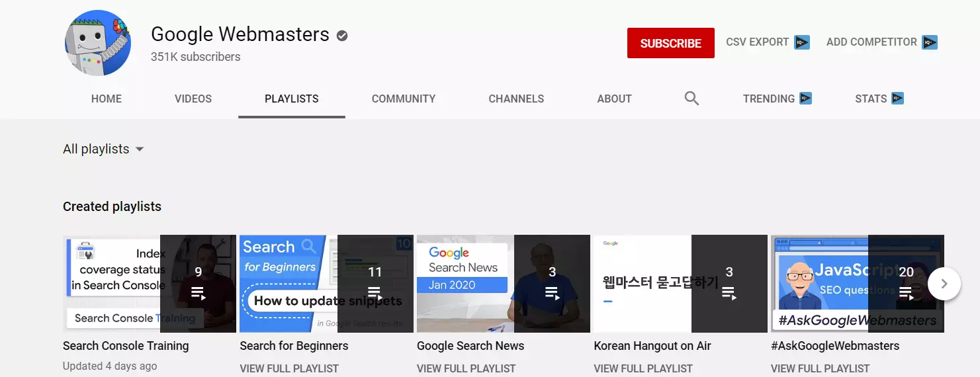980x377 pixels.
Task: Open the TRENDING tab
Action: click(769, 99)
